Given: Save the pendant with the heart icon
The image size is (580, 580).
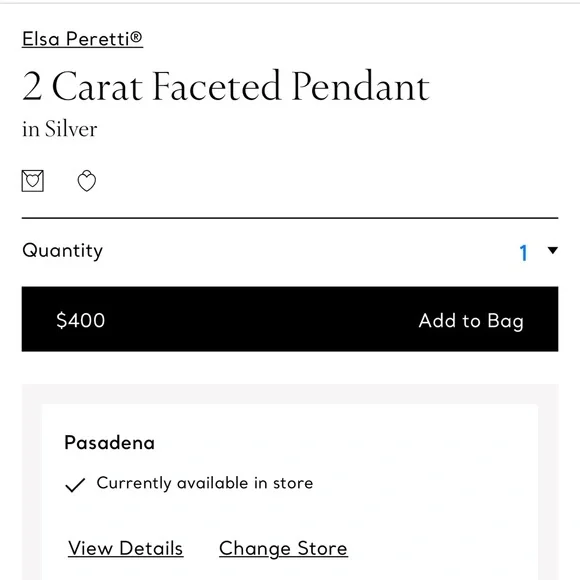Looking at the screenshot, I should (87, 181).
